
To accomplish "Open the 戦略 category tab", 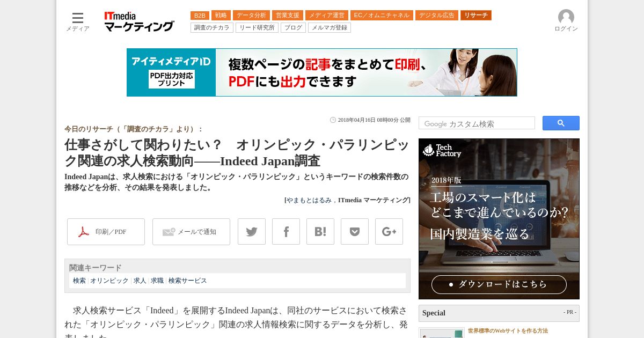I will coord(221,16).
